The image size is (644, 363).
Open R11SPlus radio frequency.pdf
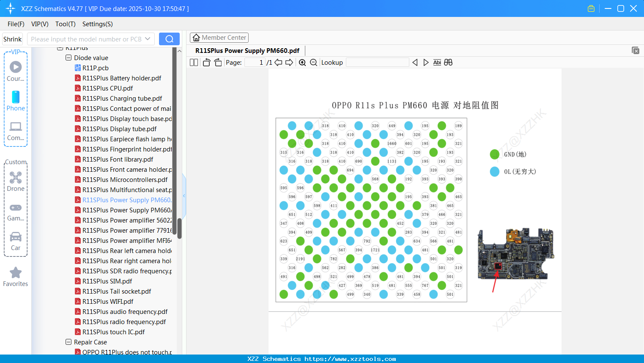tap(124, 322)
